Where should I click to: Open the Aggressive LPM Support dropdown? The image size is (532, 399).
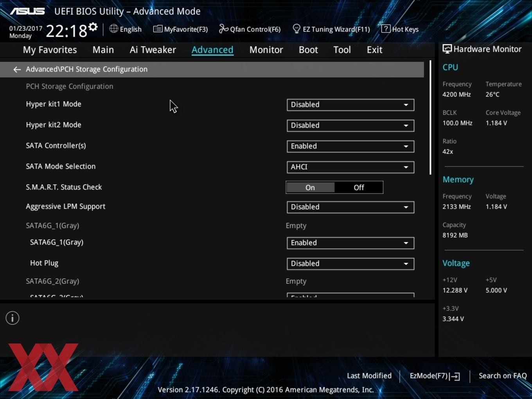tap(350, 207)
